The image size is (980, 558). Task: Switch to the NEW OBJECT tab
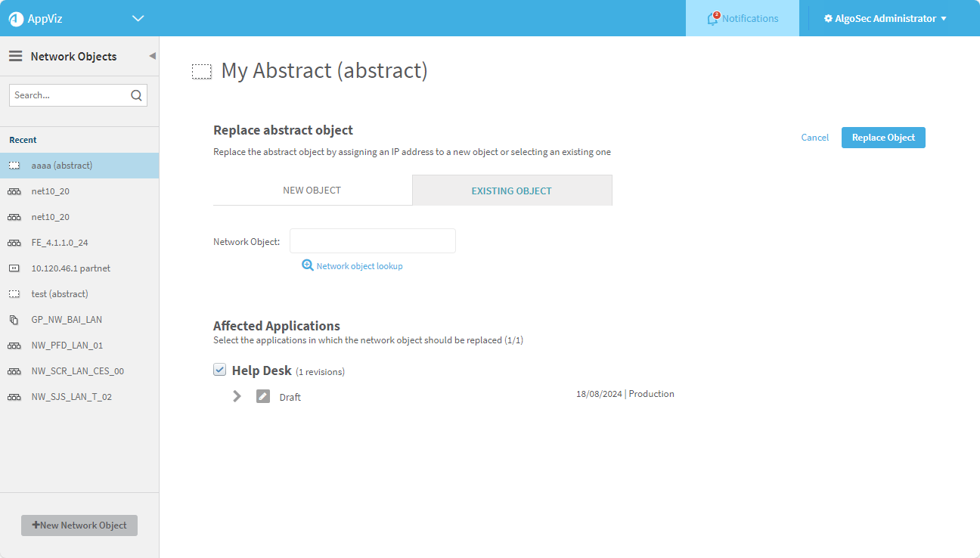(312, 190)
